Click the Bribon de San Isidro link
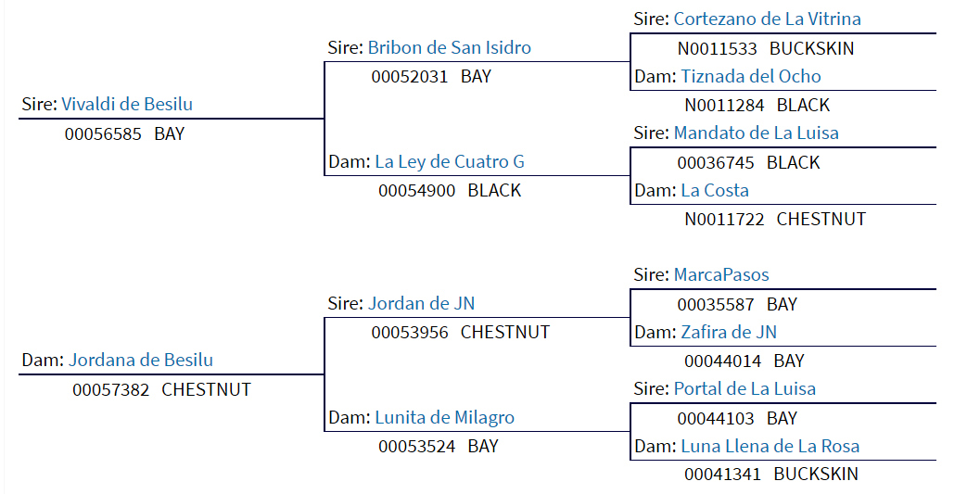This screenshot has height=494, width=980. point(450,48)
